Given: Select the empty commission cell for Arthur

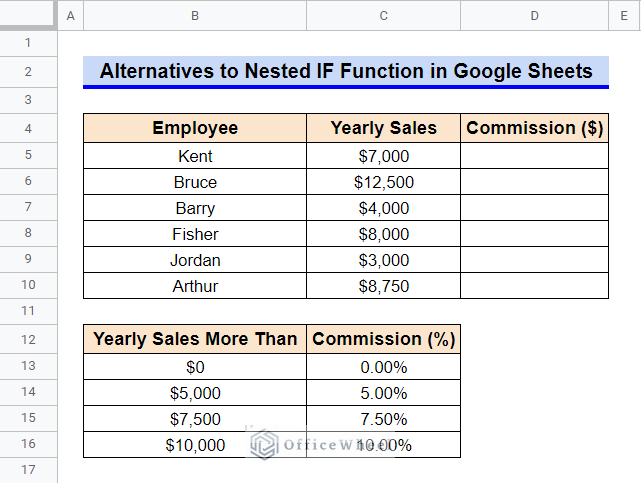Looking at the screenshot, I should [534, 286].
